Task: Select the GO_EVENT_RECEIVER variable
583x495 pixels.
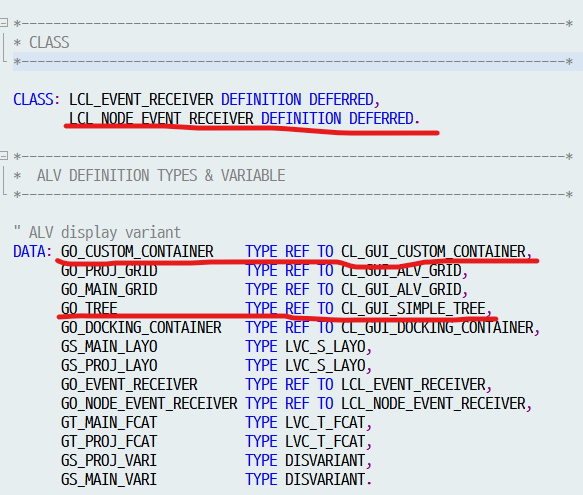Action: click(x=129, y=385)
